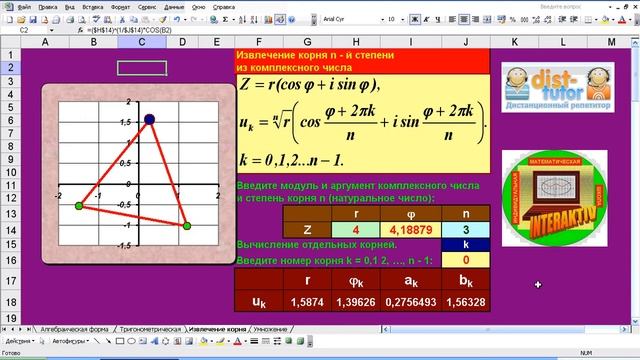Open Print Preview from the toolbar
The width and height of the screenshot is (640, 360).
click(x=82, y=20)
